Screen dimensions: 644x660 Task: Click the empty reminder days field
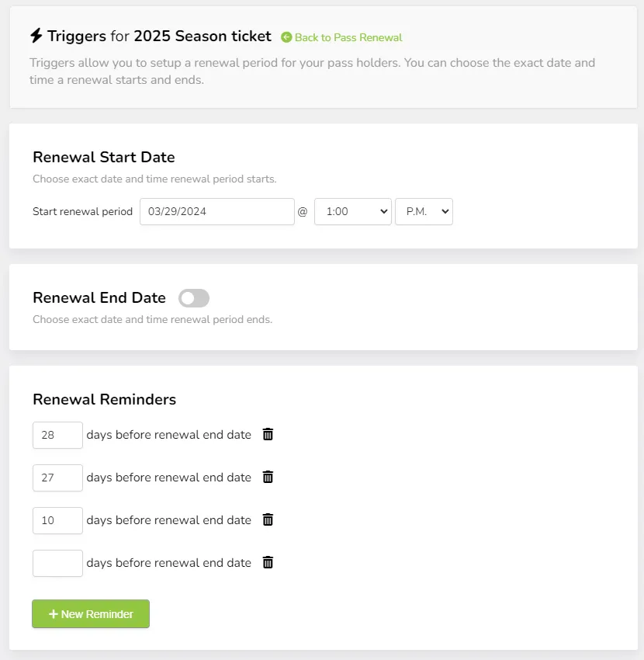click(57, 563)
